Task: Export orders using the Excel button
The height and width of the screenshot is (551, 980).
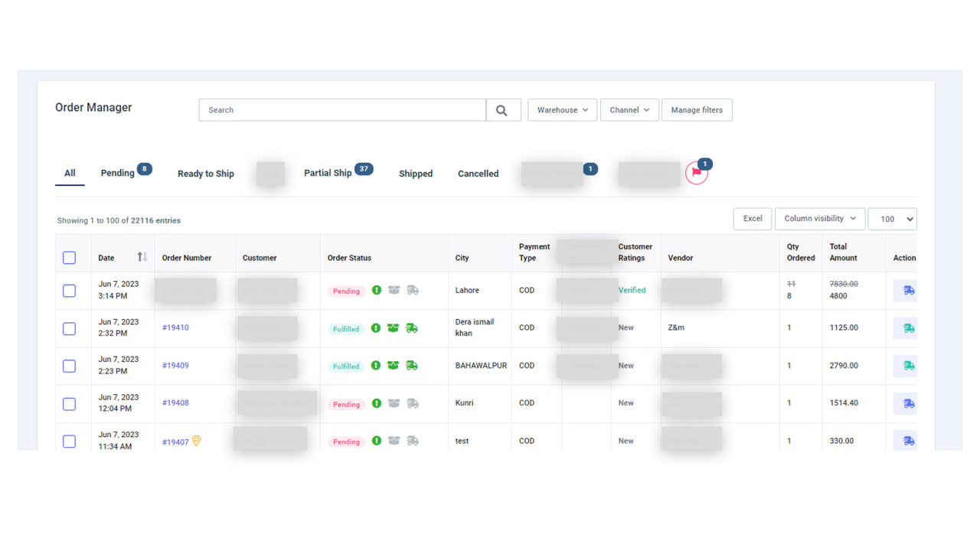Action: point(752,218)
